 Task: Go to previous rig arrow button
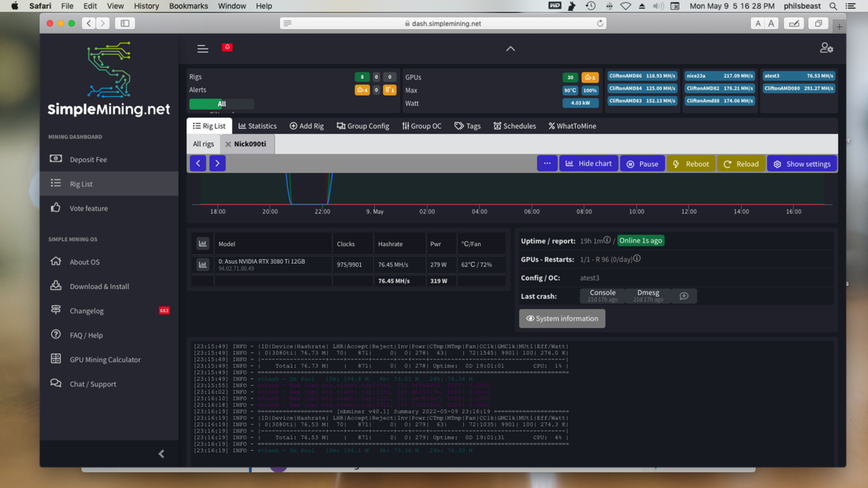(197, 163)
